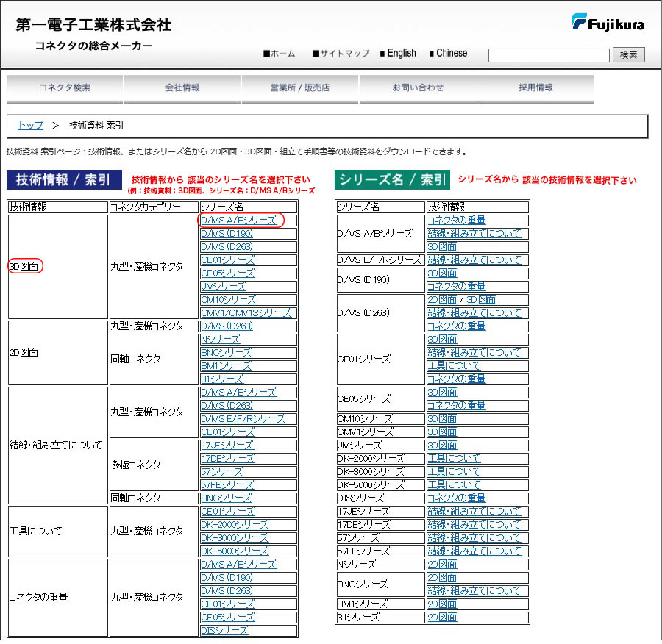
Task: Open D/MS (D190) under コネクタの重量 in left table
Action: (x=227, y=577)
